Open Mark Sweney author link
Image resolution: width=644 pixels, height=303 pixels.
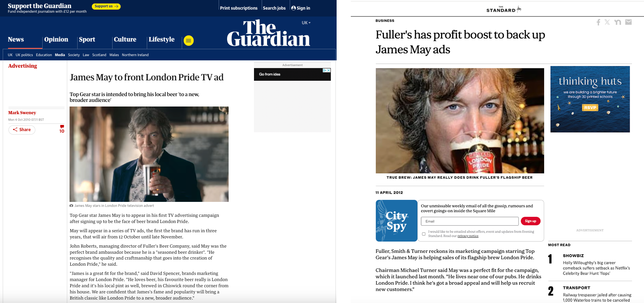click(x=22, y=113)
